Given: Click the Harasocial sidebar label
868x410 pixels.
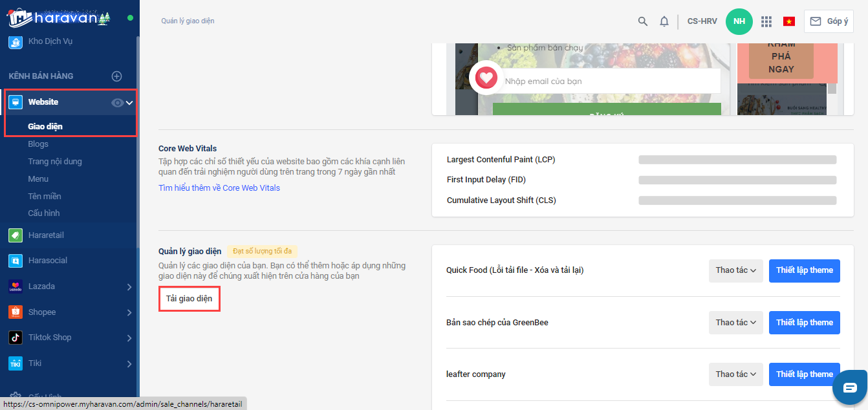Looking at the screenshot, I should pyautogui.click(x=48, y=261).
